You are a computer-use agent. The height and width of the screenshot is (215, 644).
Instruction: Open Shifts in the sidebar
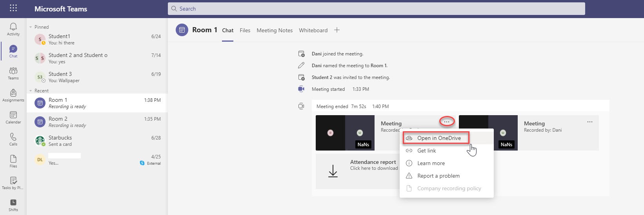point(13,205)
